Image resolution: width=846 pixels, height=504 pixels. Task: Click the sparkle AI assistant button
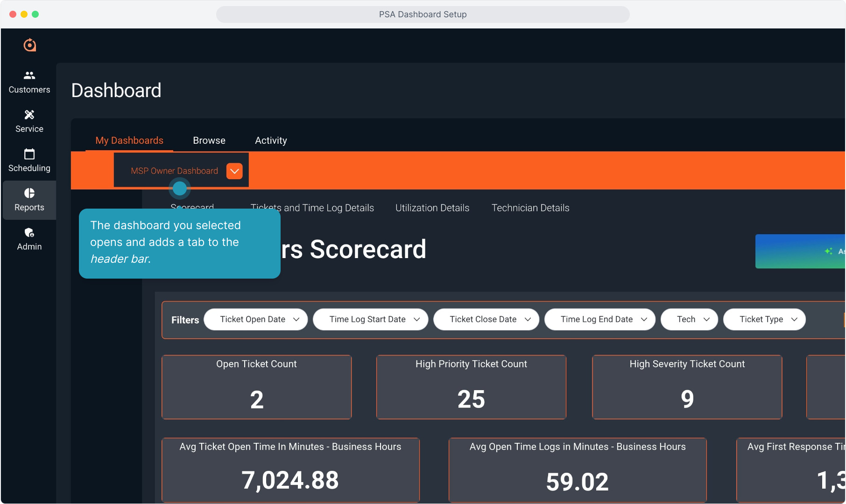(801, 251)
